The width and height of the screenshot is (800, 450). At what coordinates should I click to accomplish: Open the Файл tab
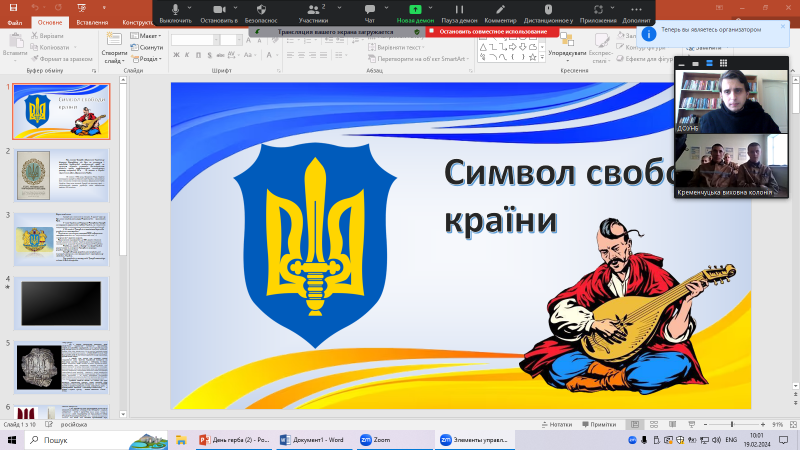tap(15, 22)
